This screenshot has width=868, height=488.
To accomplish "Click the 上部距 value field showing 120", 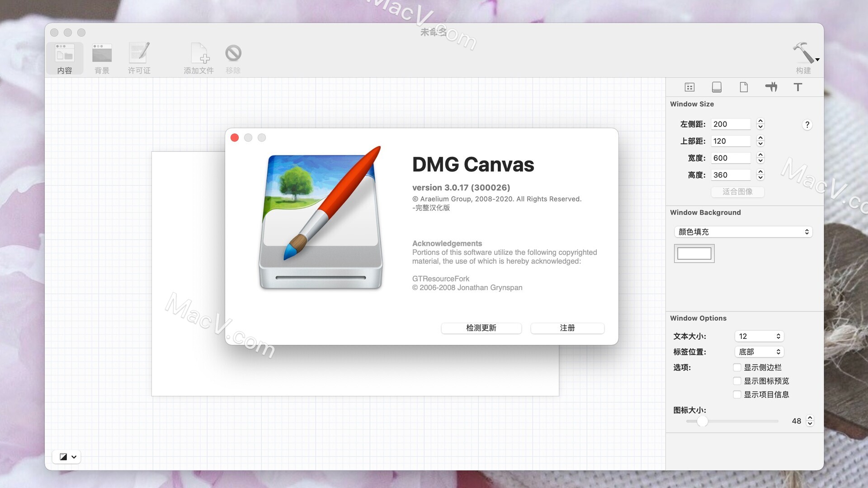I will 731,141.
